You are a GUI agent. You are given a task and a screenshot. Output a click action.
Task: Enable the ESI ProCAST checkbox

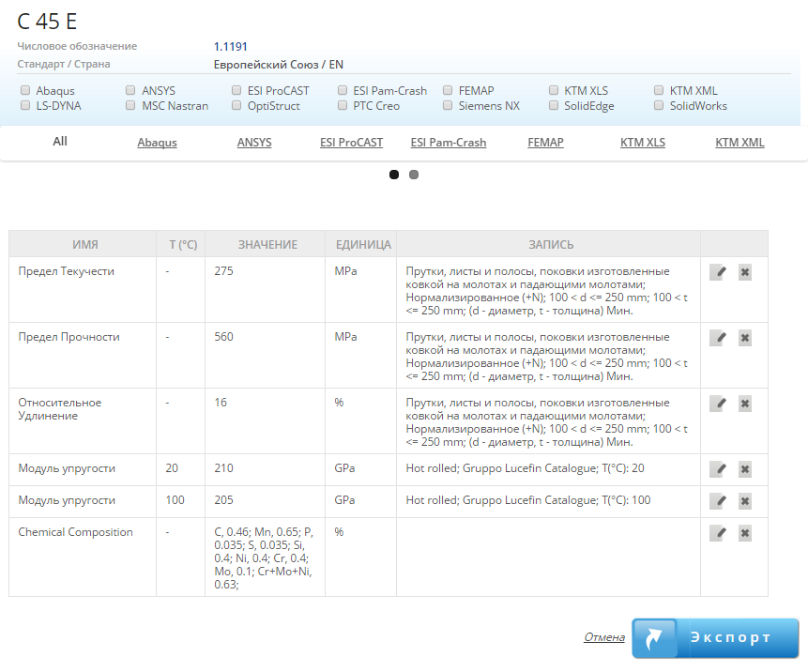[x=236, y=90]
